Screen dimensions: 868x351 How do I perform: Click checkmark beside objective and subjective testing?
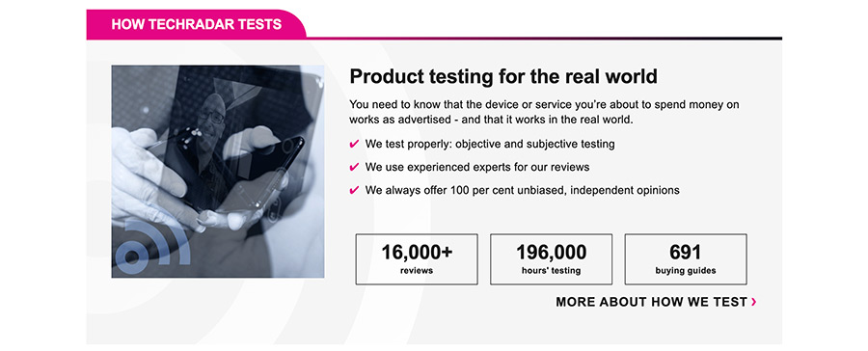coord(355,145)
